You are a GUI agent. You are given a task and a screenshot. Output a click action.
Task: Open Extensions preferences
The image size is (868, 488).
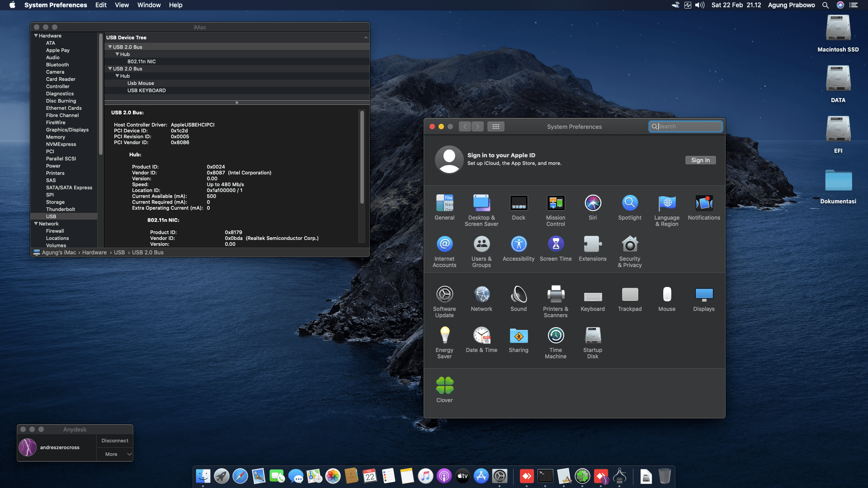tap(593, 249)
